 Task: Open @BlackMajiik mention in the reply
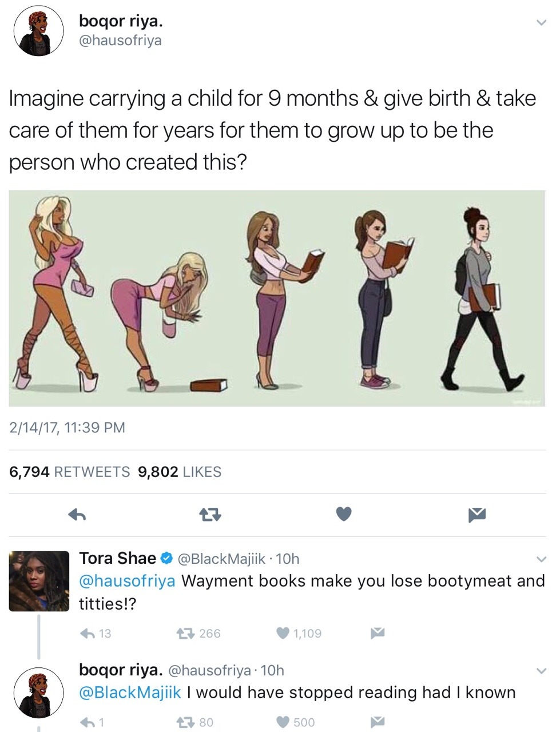(x=130, y=693)
